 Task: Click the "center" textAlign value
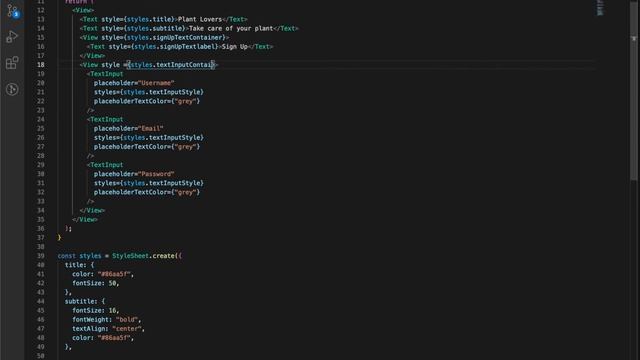(x=127, y=329)
